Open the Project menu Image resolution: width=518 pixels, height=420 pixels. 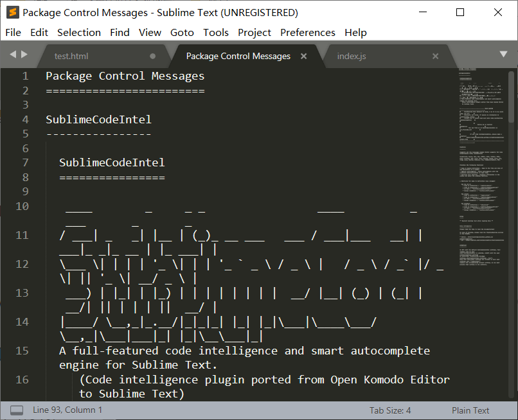point(255,32)
